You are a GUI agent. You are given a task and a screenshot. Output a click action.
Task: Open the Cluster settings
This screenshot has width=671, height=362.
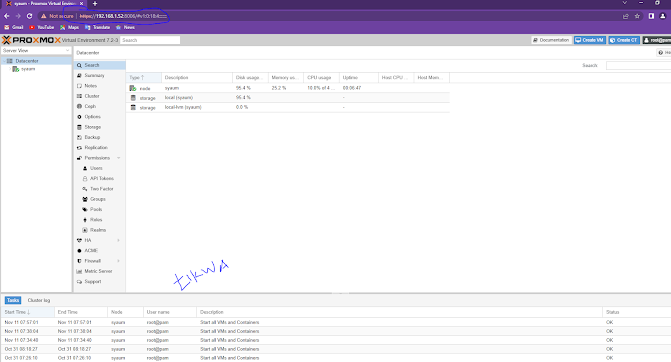tap(92, 96)
